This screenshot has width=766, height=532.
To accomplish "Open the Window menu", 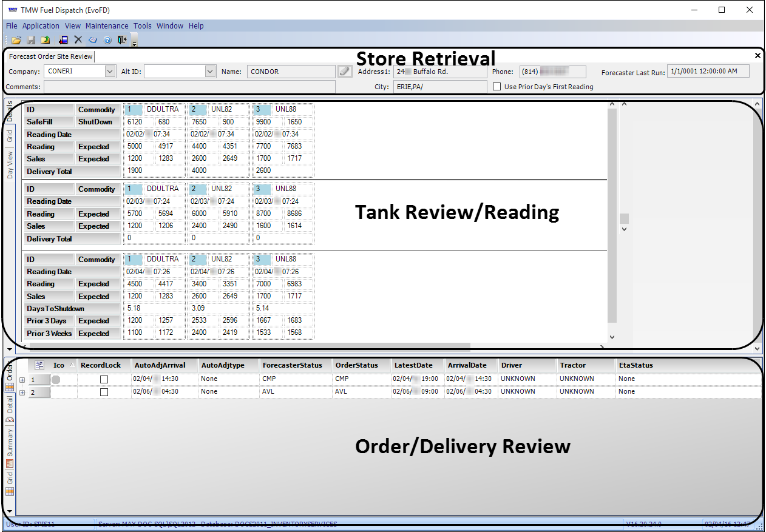I will pyautogui.click(x=170, y=26).
